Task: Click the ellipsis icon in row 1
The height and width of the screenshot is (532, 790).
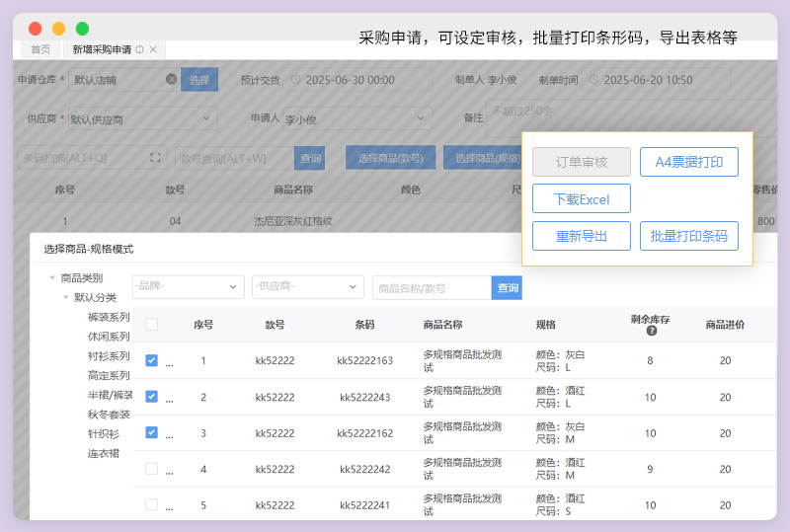Action: point(169,364)
